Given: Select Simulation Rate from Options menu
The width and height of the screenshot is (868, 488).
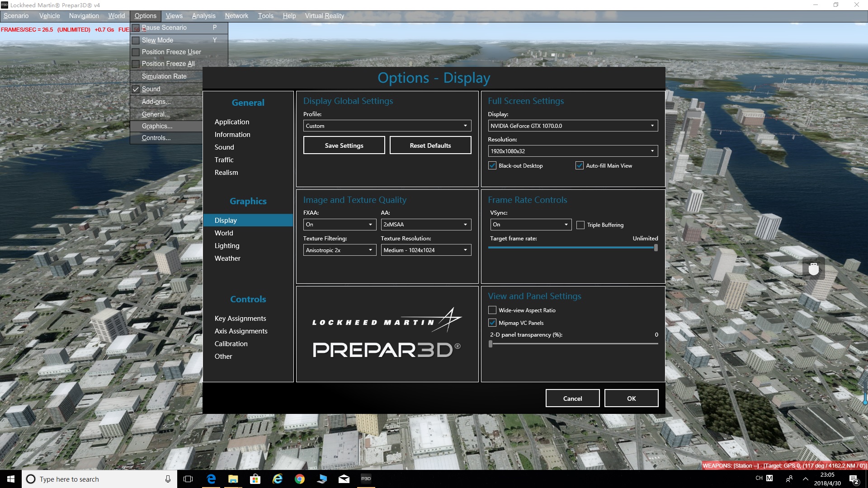Looking at the screenshot, I should 164,76.
